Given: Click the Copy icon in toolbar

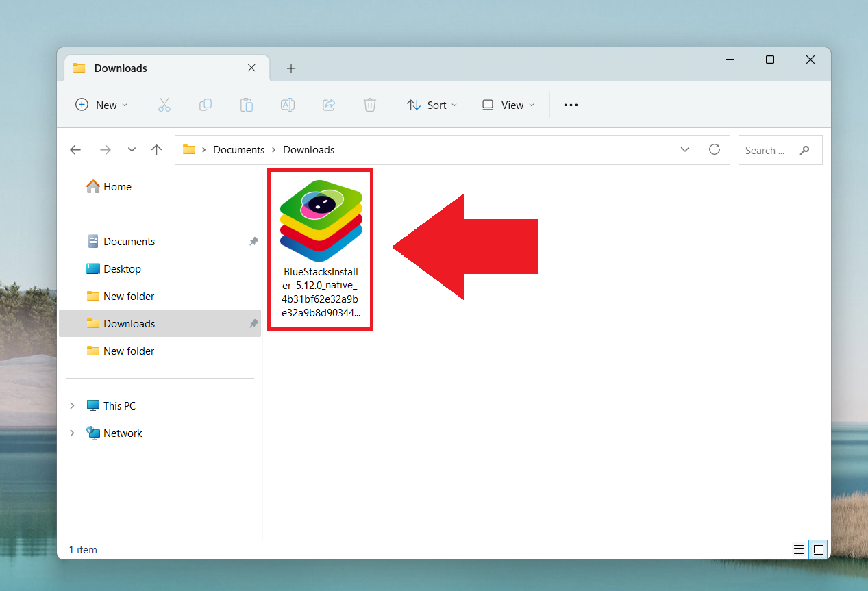Looking at the screenshot, I should click(x=205, y=105).
